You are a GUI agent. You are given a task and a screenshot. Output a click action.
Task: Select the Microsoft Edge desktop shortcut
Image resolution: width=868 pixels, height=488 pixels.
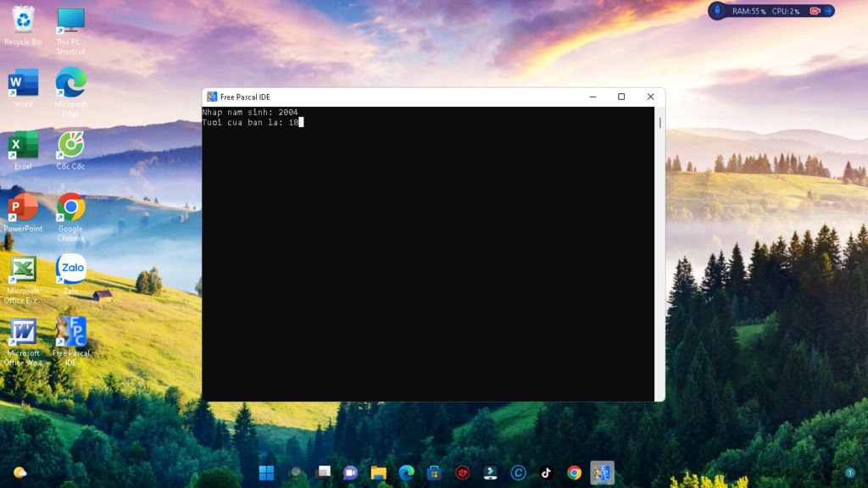point(70,91)
